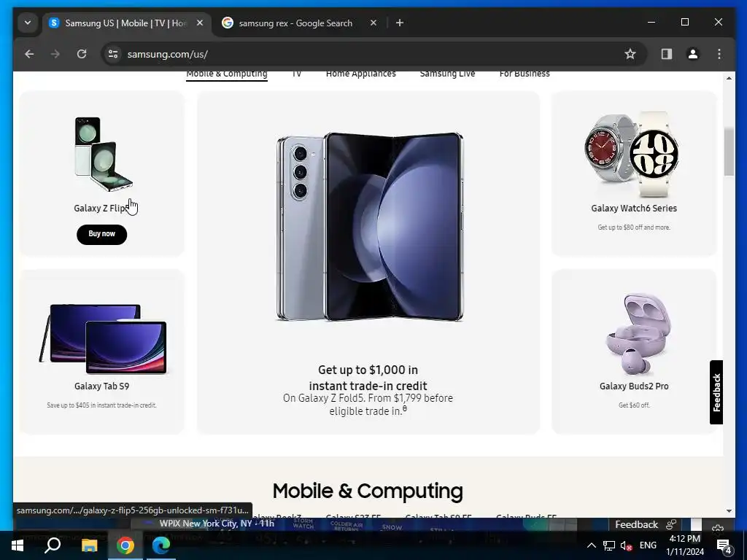Open the ENG language indicator
The height and width of the screenshot is (560, 747).
click(648, 545)
